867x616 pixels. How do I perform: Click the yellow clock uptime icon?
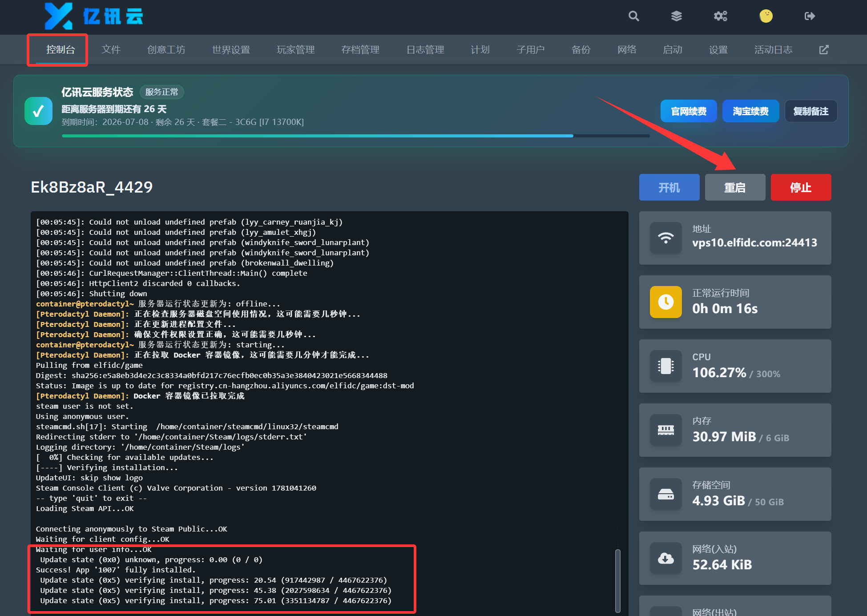point(665,302)
